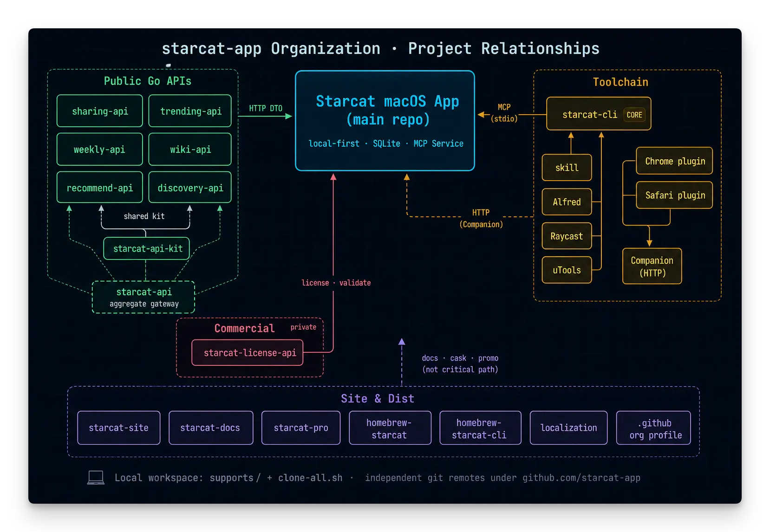The width and height of the screenshot is (770, 532).
Task: Click the weekly-api node
Action: pos(100,149)
